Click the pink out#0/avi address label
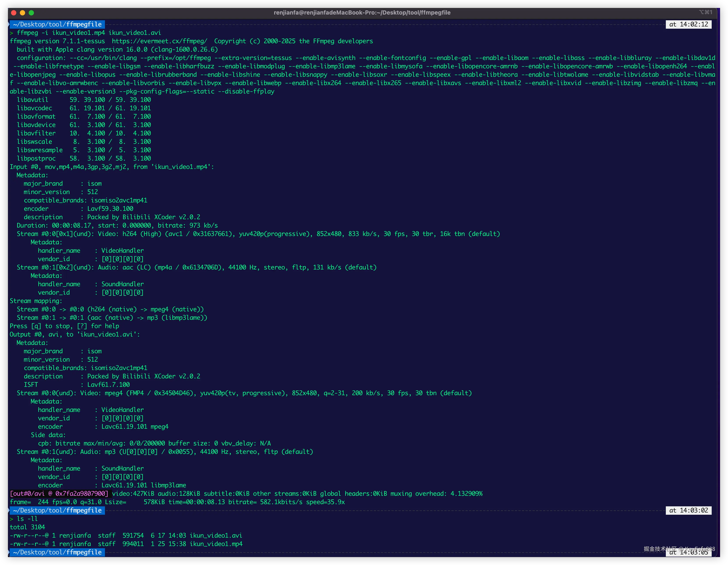The image size is (728, 565). click(x=59, y=494)
